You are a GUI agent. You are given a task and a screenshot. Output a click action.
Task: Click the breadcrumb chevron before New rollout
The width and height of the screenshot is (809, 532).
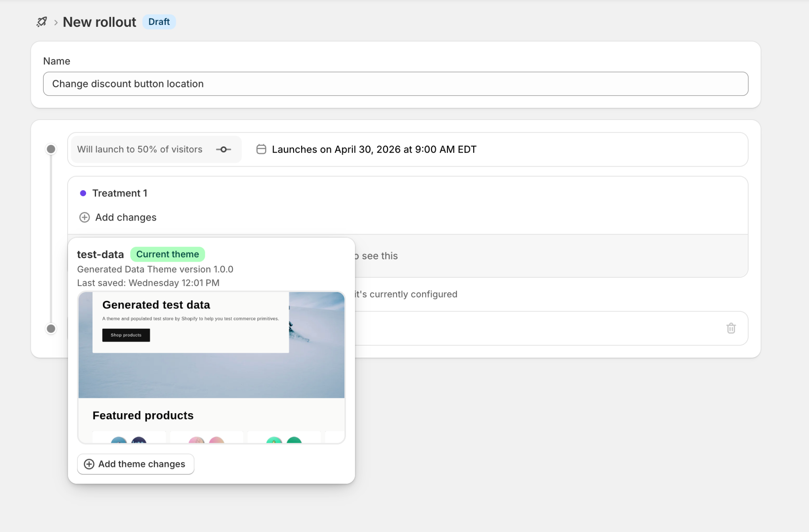point(56,22)
